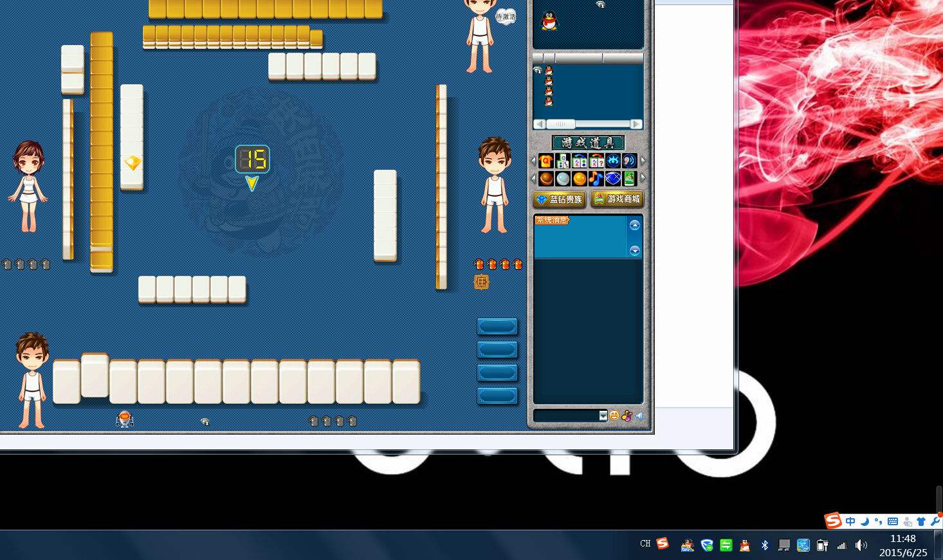Click the gold diamond marker on tile wall
The image size is (943, 560).
pos(133,163)
